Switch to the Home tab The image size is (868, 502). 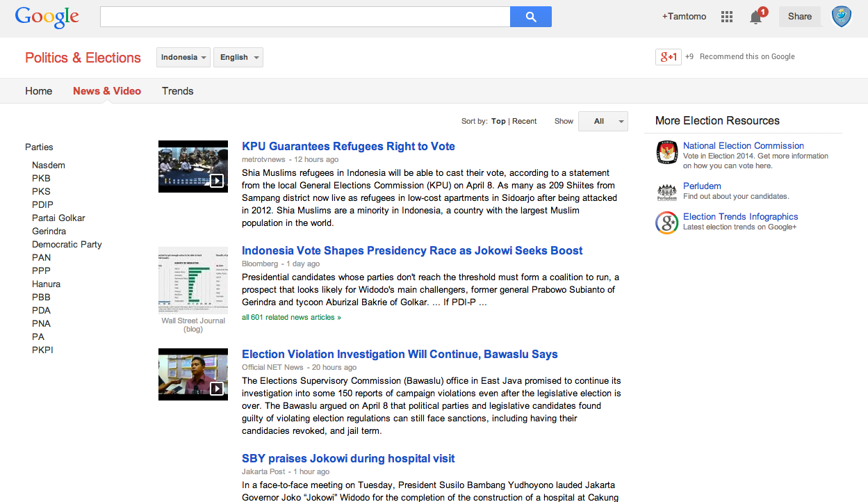pyautogui.click(x=39, y=91)
